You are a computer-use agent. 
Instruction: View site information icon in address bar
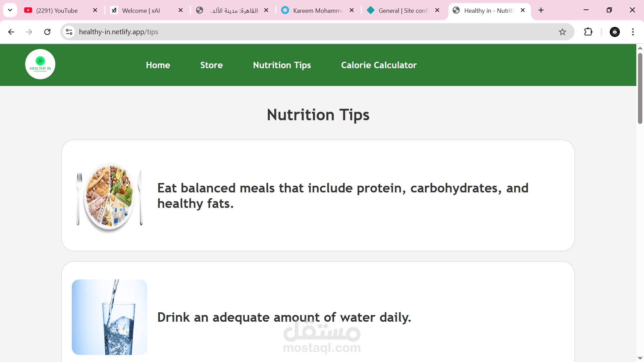[x=69, y=32]
